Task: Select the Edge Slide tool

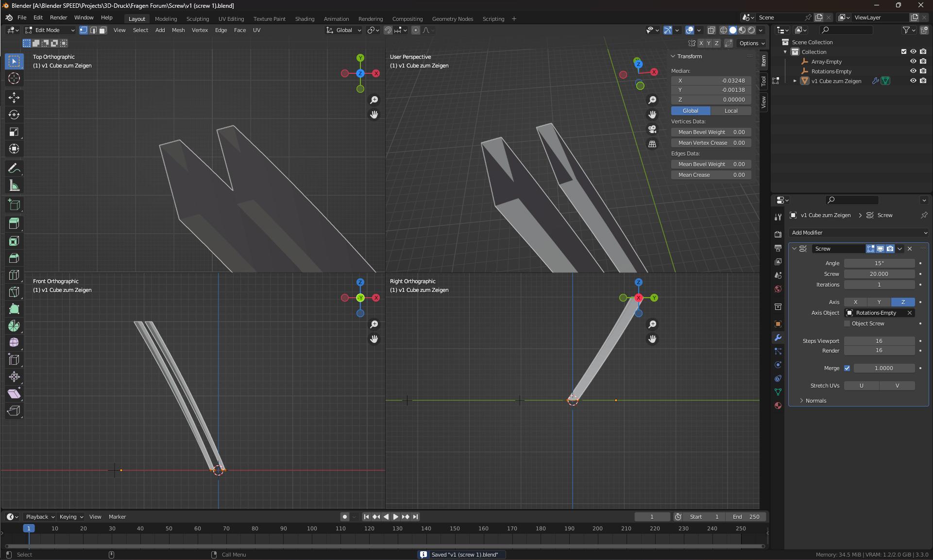Action: pyautogui.click(x=14, y=360)
